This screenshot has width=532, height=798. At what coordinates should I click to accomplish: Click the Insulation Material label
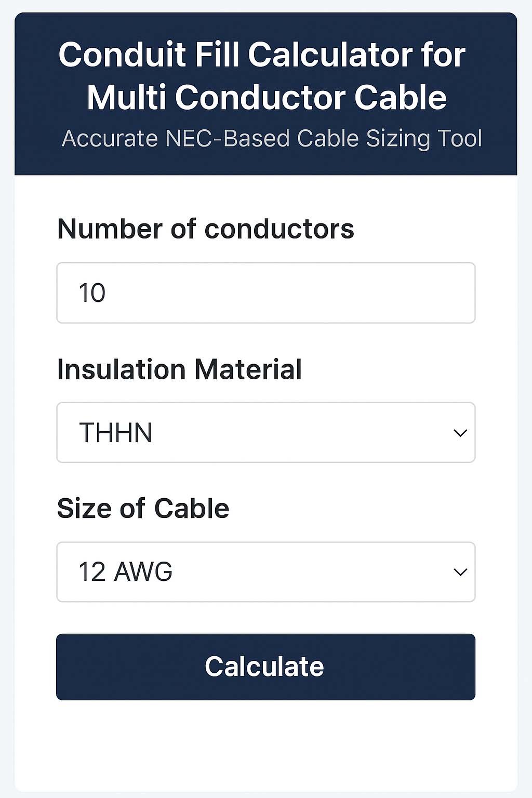[x=180, y=369]
